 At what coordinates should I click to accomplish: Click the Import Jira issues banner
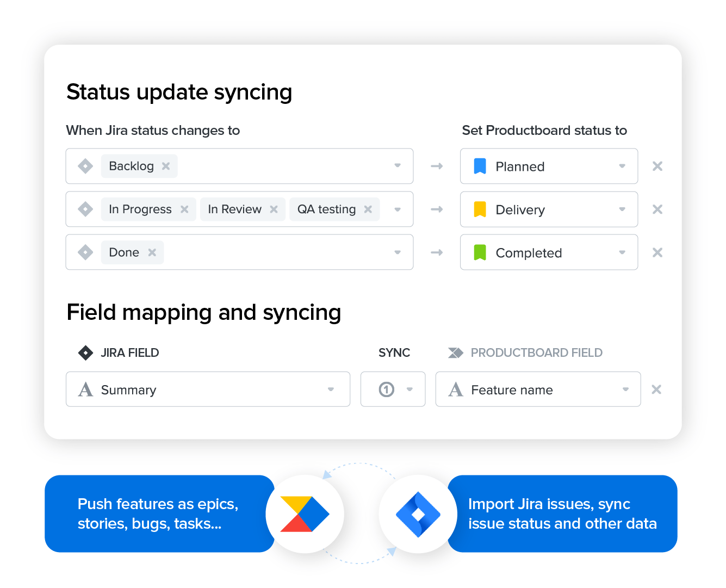point(562,514)
